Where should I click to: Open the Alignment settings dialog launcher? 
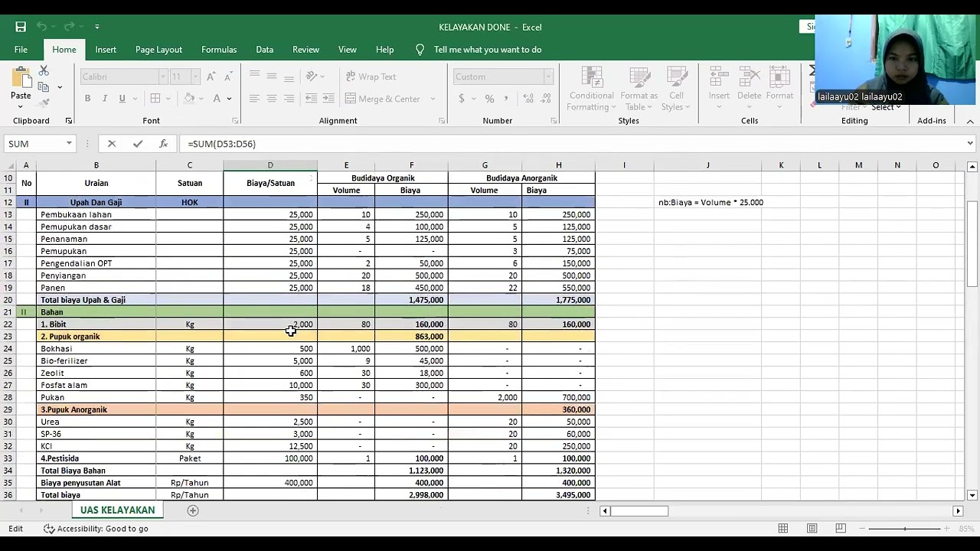click(x=442, y=121)
